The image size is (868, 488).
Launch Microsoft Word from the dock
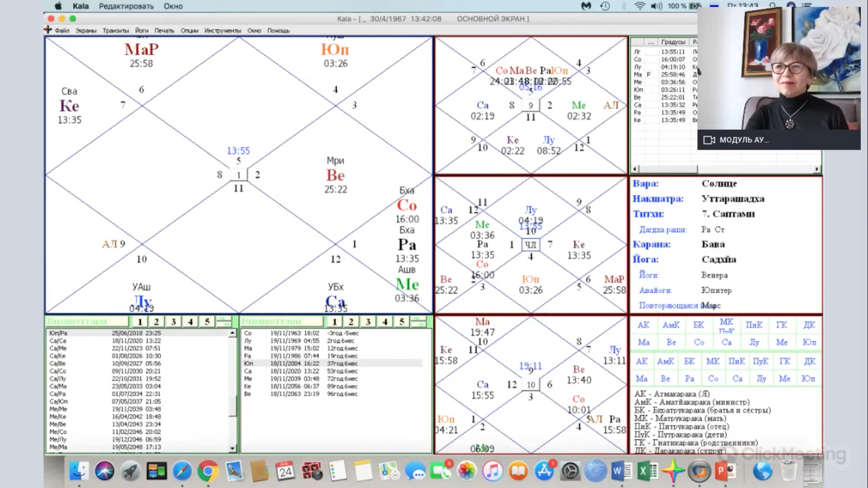621,471
